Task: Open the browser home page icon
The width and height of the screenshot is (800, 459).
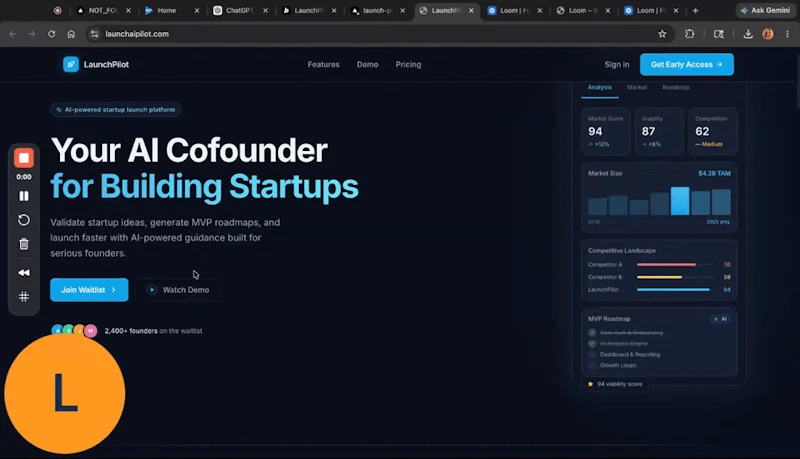Action: point(71,34)
